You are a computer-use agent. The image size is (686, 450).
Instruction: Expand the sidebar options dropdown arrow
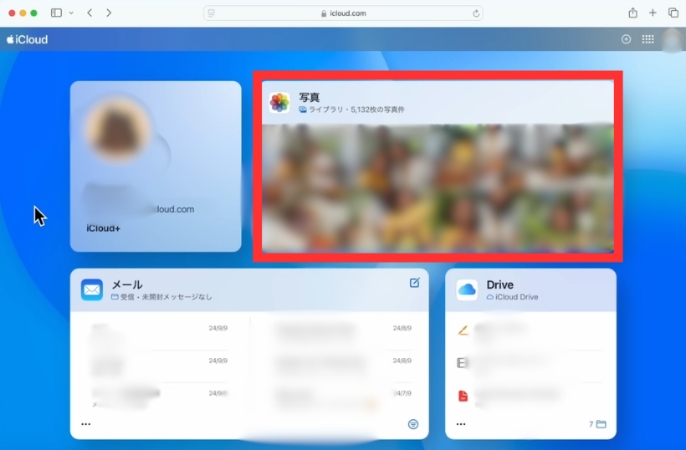coord(71,13)
